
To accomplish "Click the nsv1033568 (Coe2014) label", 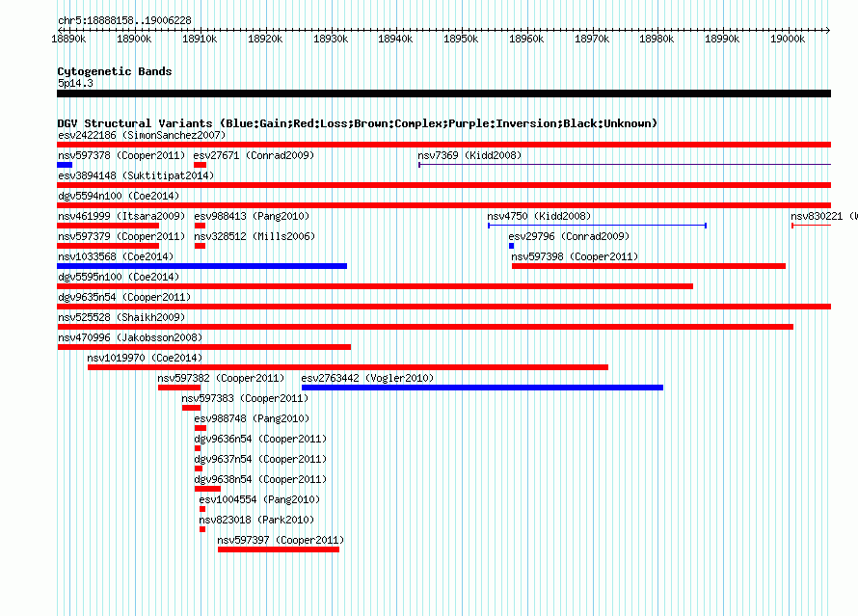I will (116, 256).
